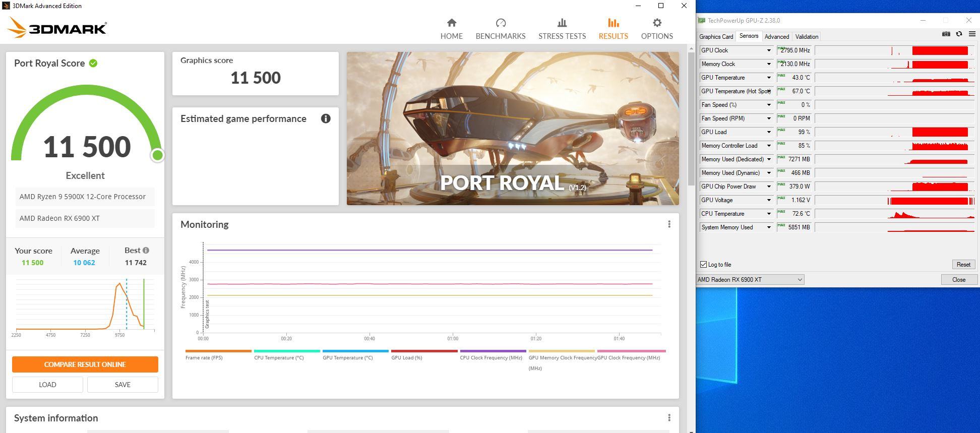Enable or disable Log to file
Viewport: 980px width, 433px height.
703,265
